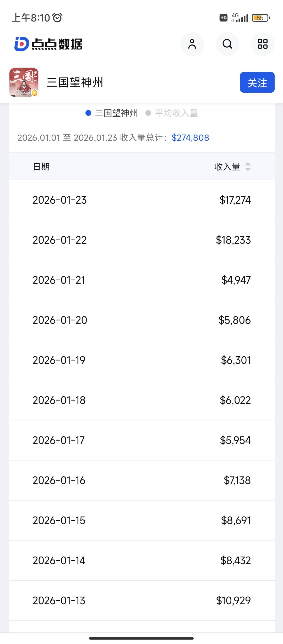This screenshot has width=283, height=644.
Task: Tap the battery indicator icon
Action: click(x=260, y=18)
